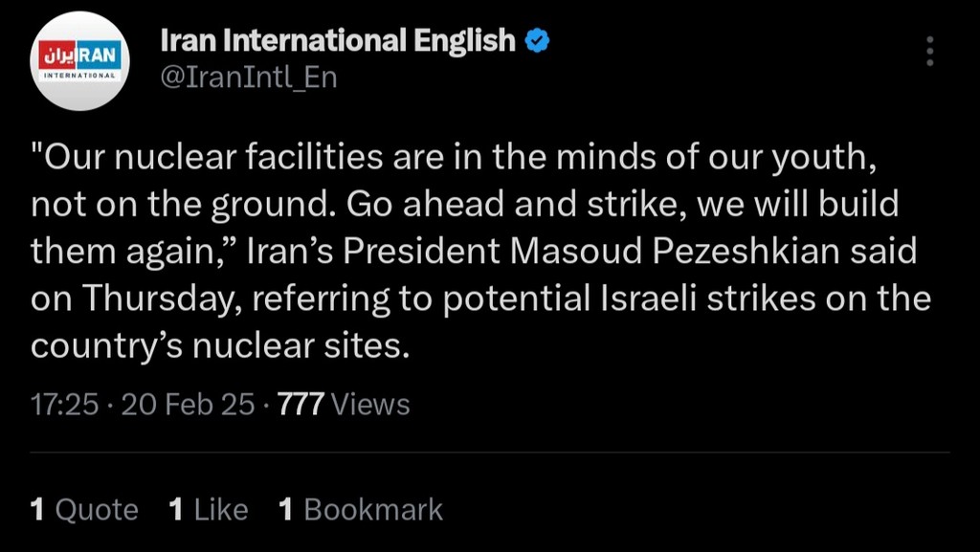The height and width of the screenshot is (552, 980).
Task: Click the 1 Bookmark count
Action: pyautogui.click(x=361, y=510)
